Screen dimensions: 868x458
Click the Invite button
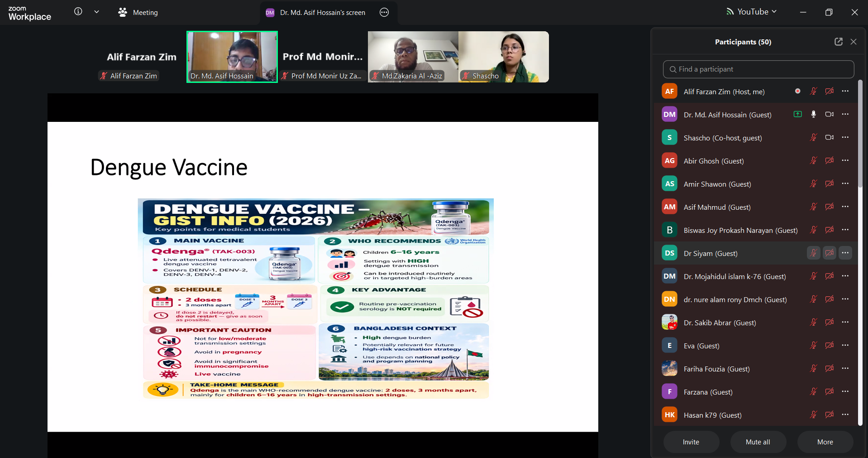tap(691, 442)
